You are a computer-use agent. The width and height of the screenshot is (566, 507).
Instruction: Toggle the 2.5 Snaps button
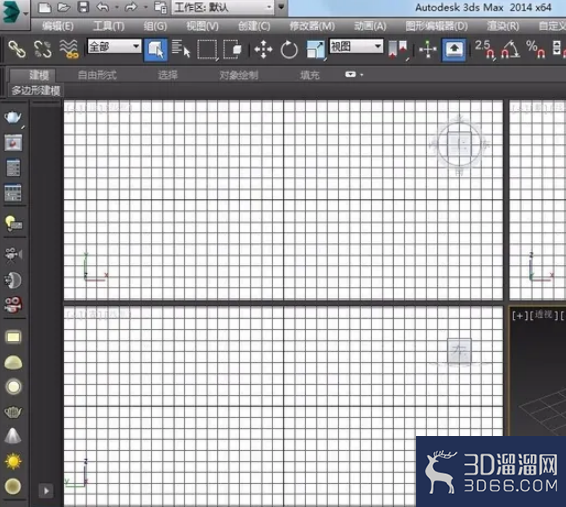[485, 49]
